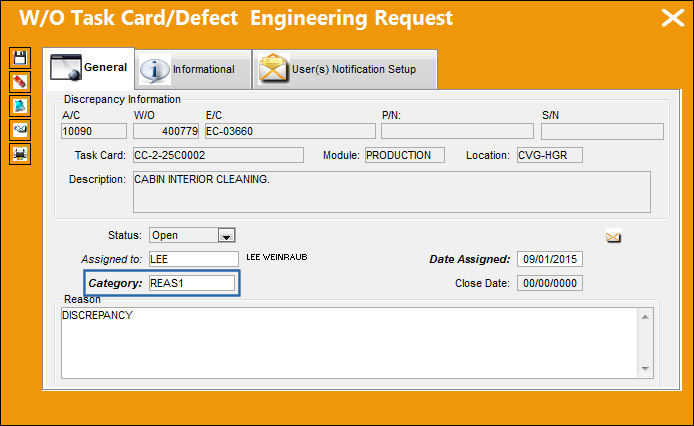Screen dimensions: 694x426
Task: Click the Reason scrollbar up arrow
Action: pos(645,317)
